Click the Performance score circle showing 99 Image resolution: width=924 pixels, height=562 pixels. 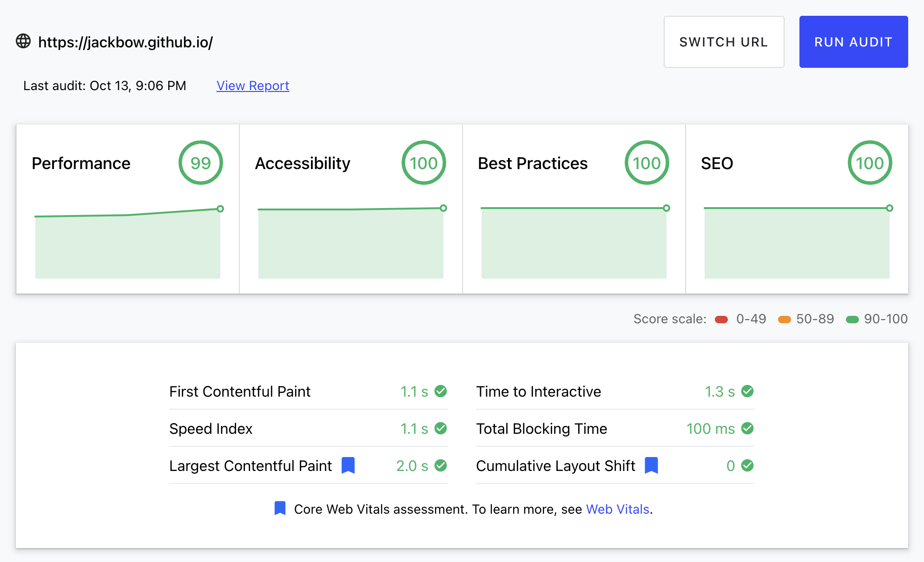click(x=201, y=163)
